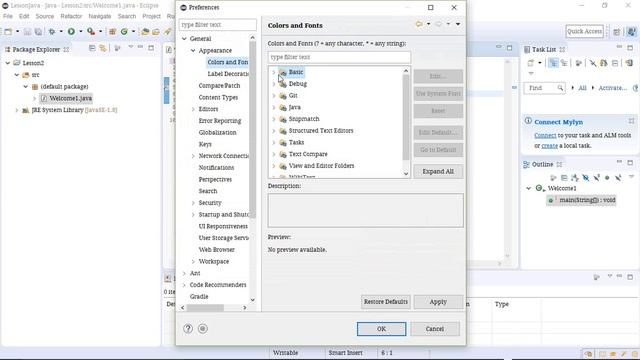640x360 pixels.
Task: Click the Expand All button
Action: 438,171
